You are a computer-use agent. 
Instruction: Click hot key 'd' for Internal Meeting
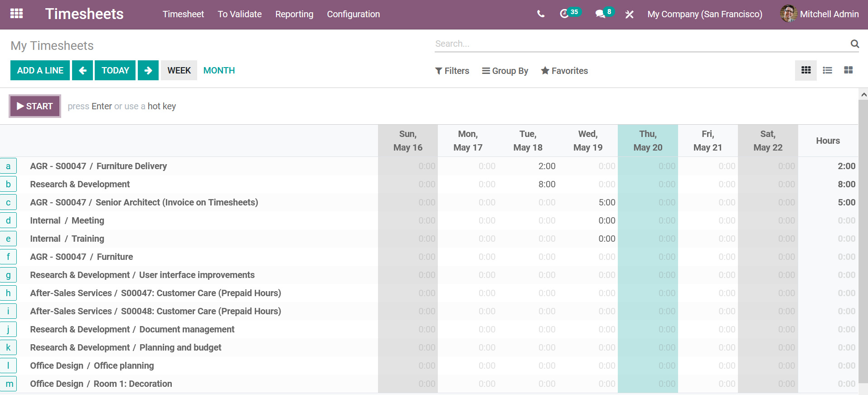pos(8,220)
